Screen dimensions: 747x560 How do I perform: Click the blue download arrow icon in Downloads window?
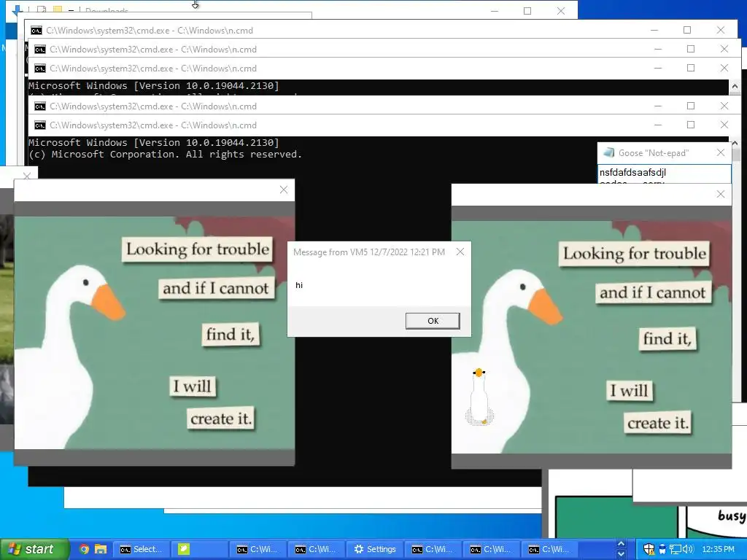point(18,9)
